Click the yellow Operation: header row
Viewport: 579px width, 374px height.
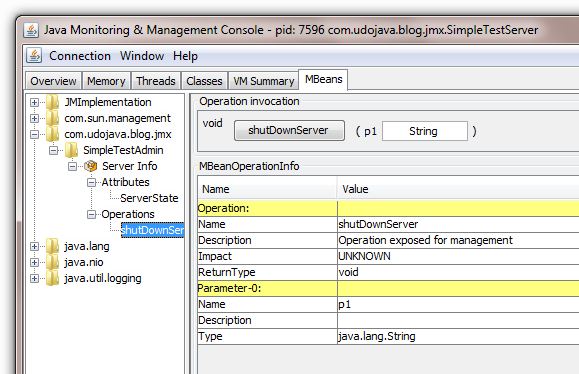pyautogui.click(x=388, y=208)
